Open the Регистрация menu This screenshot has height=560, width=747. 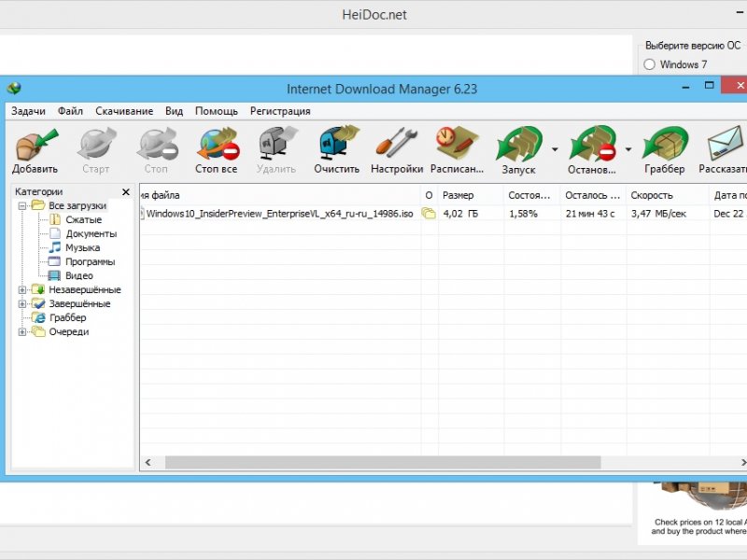(280, 111)
